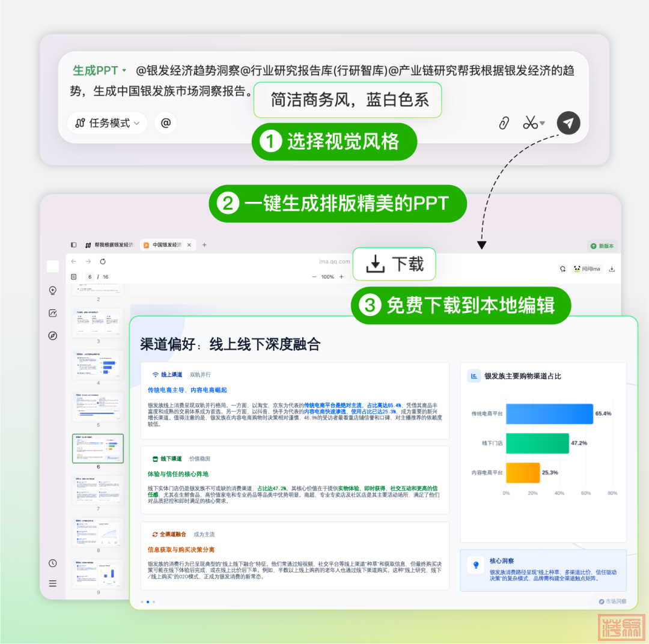Open the compass discover icon in sidebar
The width and height of the screenshot is (649, 644).
(x=53, y=336)
